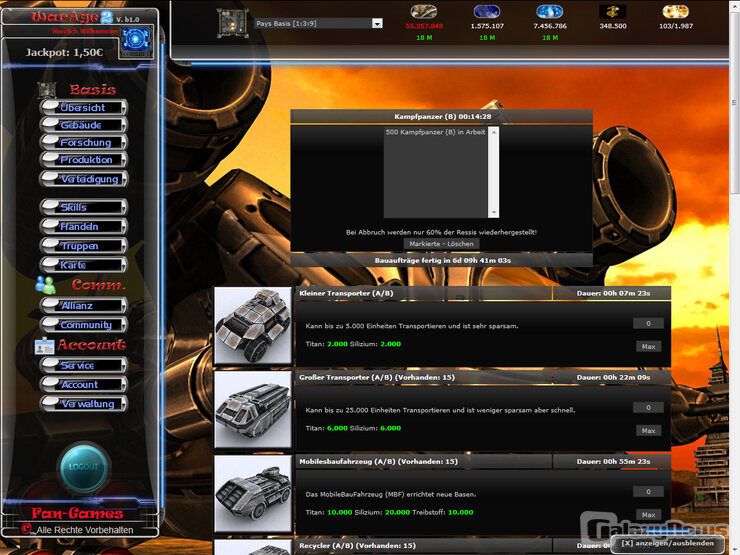
Task: Open the Verteidigung menu
Action: click(84, 179)
